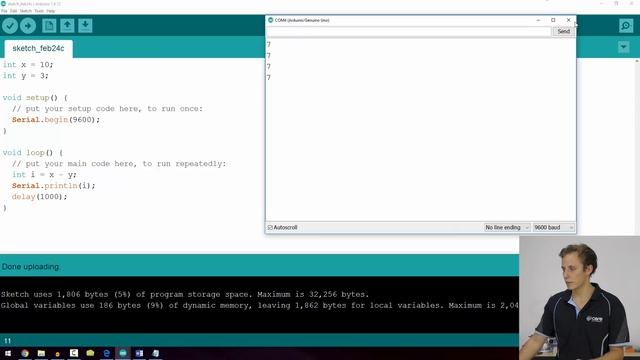The height and width of the screenshot is (360, 640).
Task: Open a sketch with the up-arrow icon
Action: (x=67, y=26)
